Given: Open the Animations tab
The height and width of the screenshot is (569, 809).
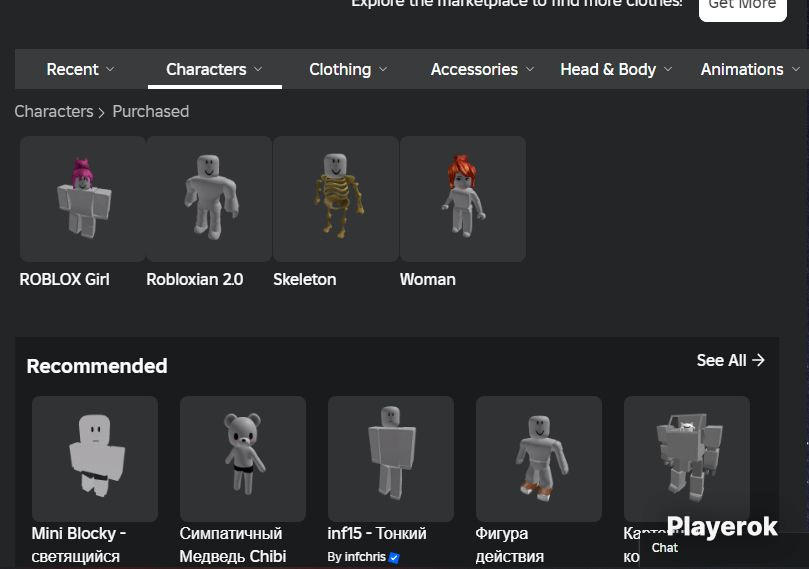Looking at the screenshot, I should (x=750, y=69).
